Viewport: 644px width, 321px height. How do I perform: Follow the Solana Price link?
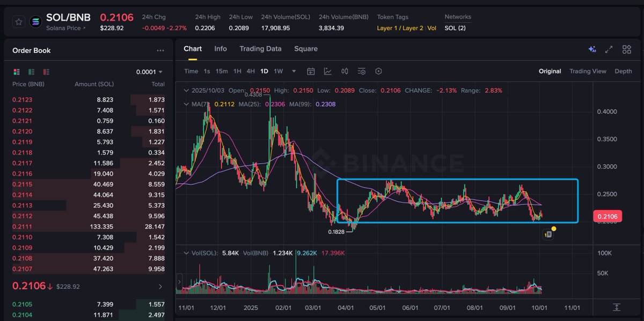[65, 28]
